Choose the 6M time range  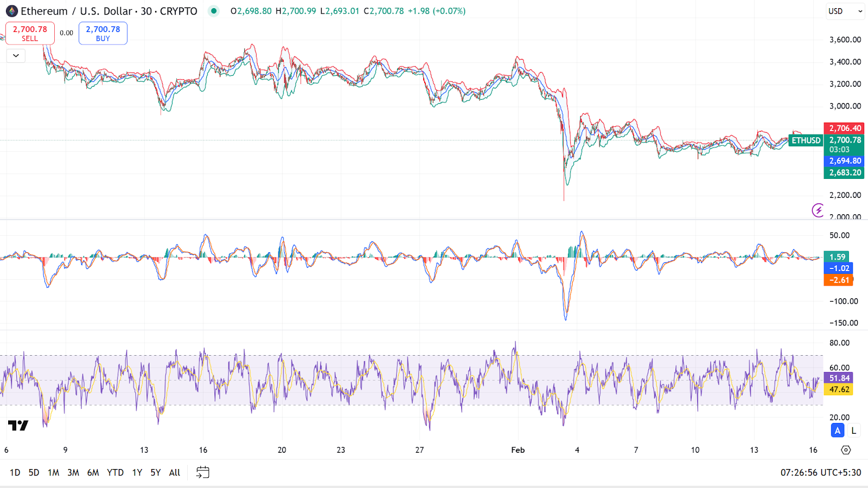click(x=93, y=472)
